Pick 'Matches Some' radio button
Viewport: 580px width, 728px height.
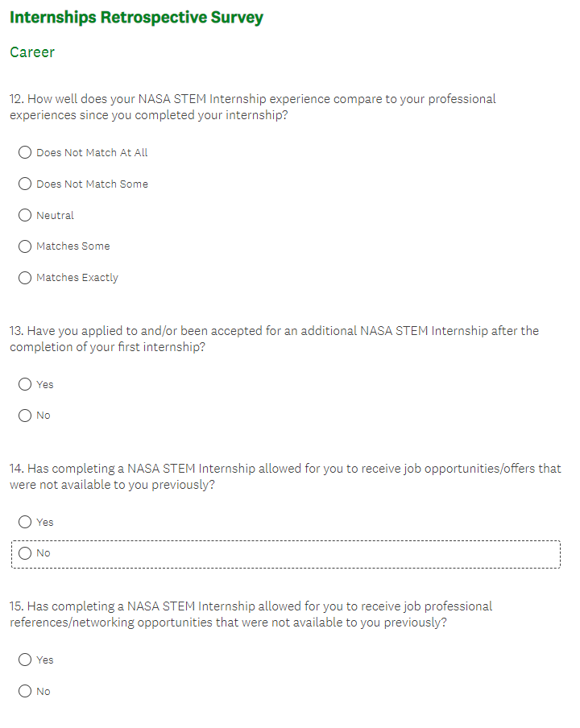coord(25,246)
